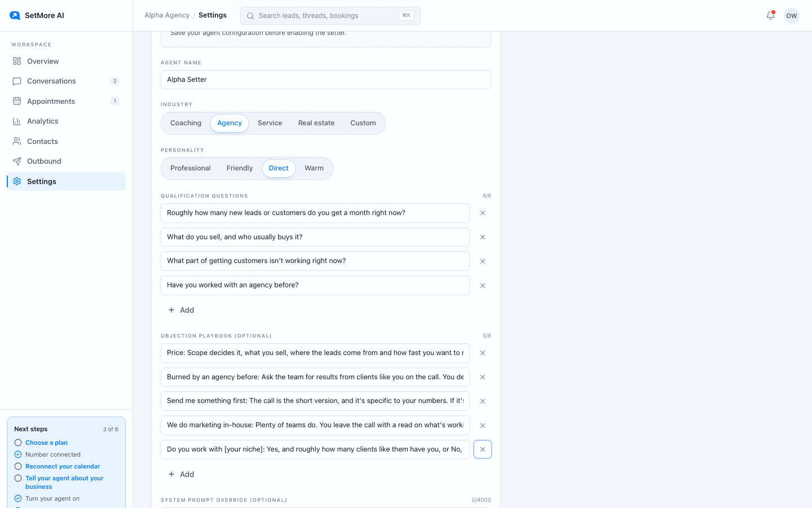The image size is (812, 508).
Task: Remove the 'What do you sell' question
Action: click(483, 237)
